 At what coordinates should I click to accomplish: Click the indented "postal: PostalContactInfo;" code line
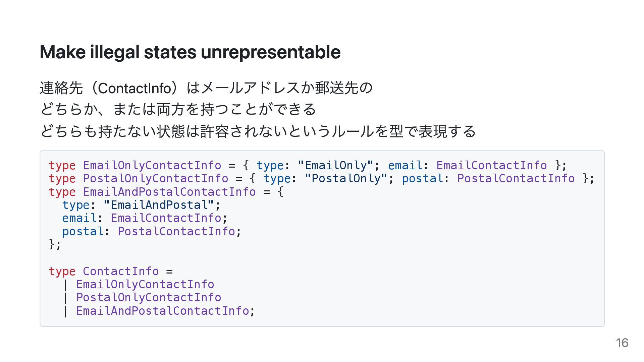click(152, 232)
